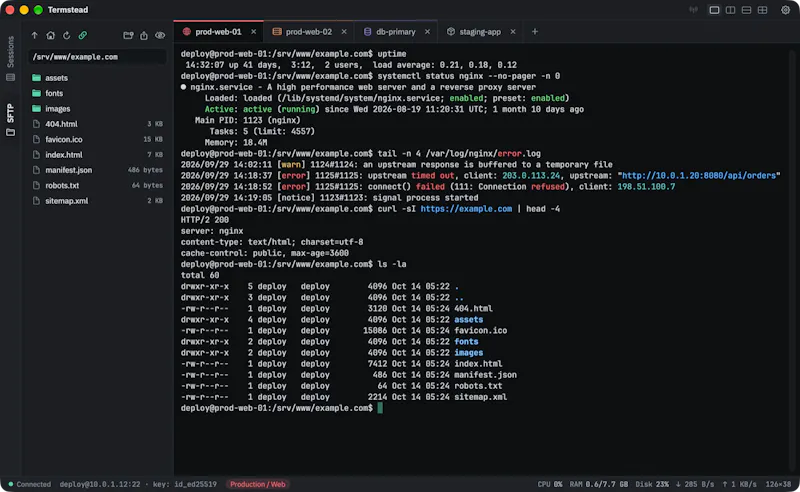
Task: Toggle the green link follow-terminal icon
Action: tap(83, 35)
